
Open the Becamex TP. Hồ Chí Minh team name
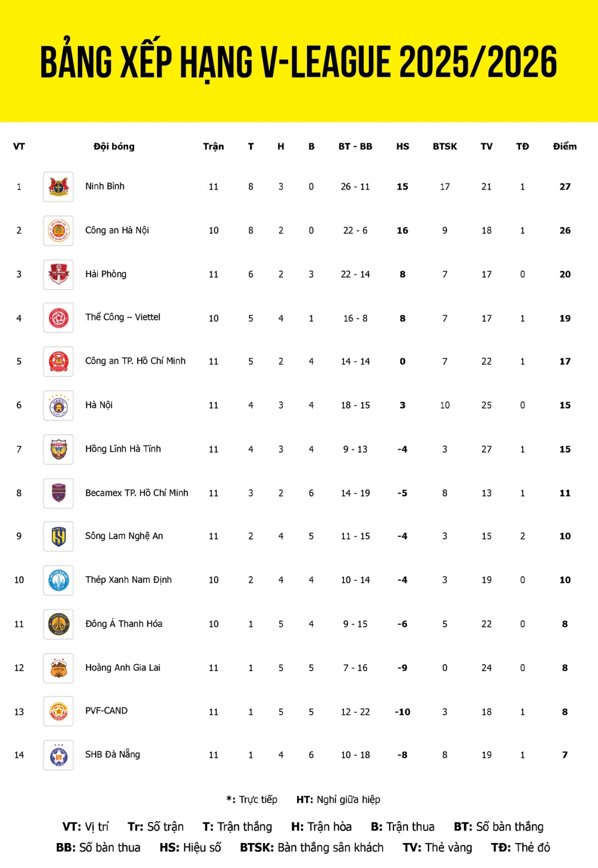pyautogui.click(x=137, y=493)
